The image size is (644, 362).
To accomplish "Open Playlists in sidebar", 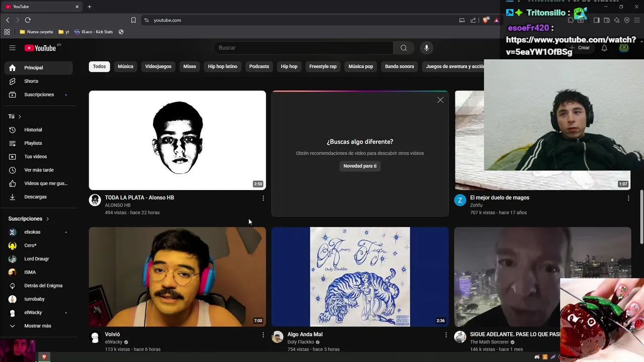I will 39,143.
